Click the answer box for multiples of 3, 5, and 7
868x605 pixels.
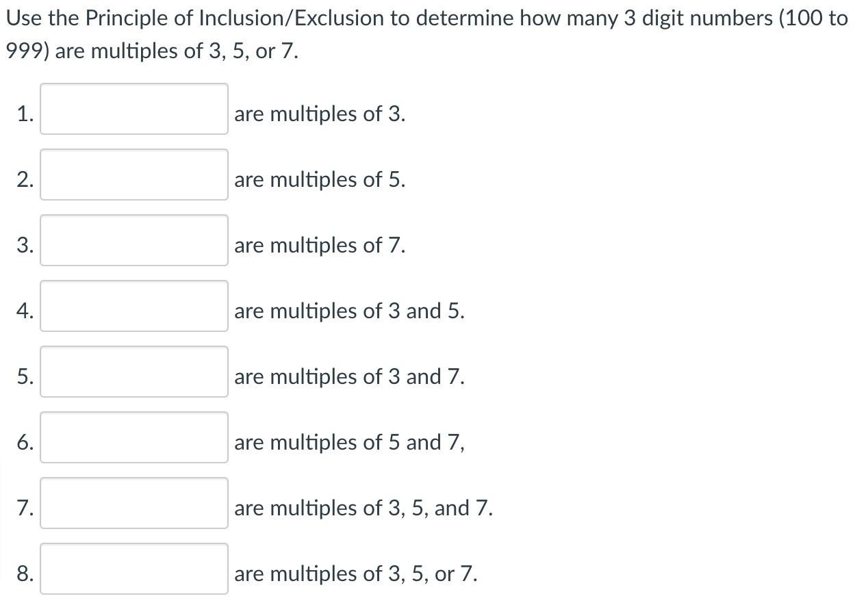[133, 502]
